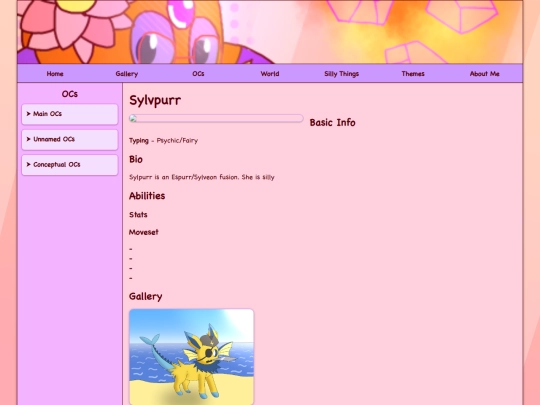Click the Stats subheading
The image size is (540, 405).
pyautogui.click(x=138, y=215)
